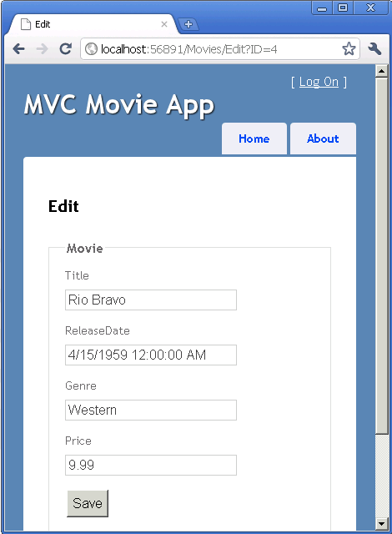
Task: Focus the Title field with Rio Bravo
Action: pyautogui.click(x=151, y=300)
